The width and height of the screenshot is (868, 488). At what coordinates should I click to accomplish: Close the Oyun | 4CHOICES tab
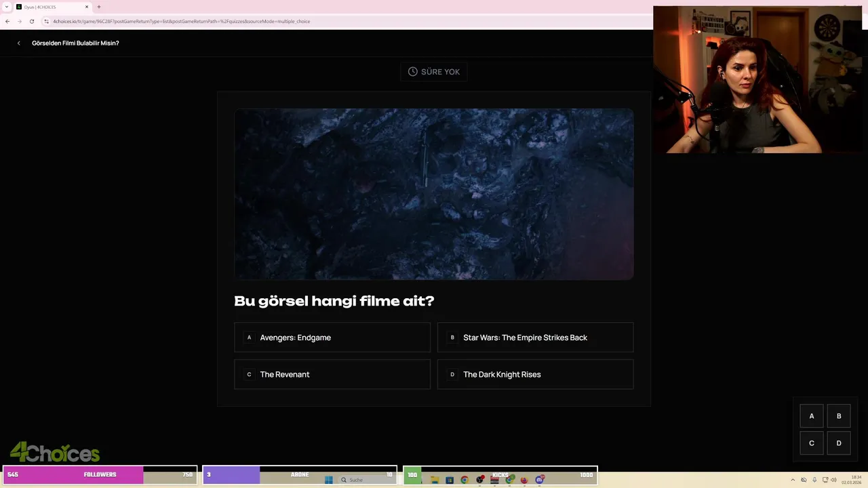87,7
